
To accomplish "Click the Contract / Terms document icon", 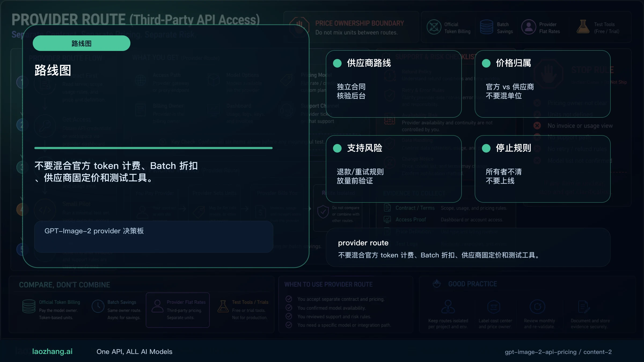I will click(x=387, y=208).
